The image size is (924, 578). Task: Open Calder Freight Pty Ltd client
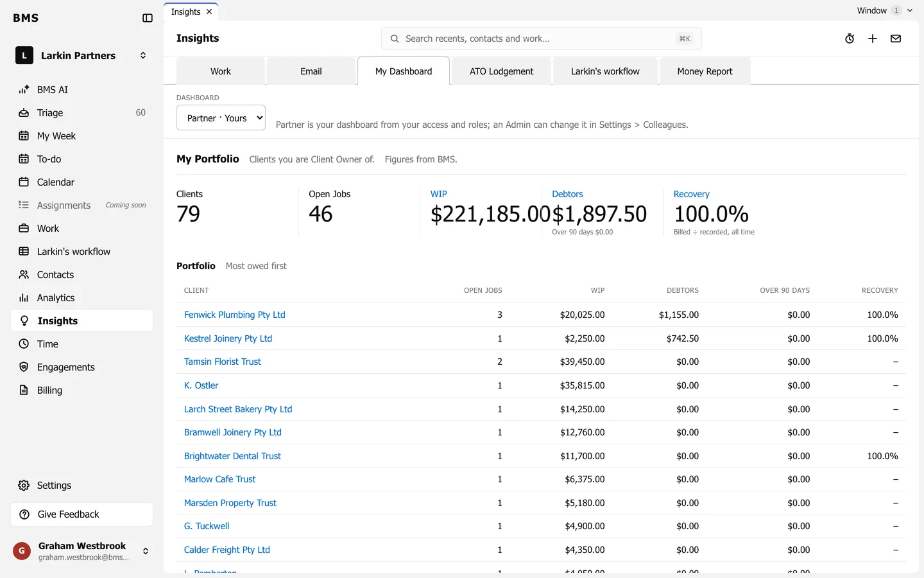pos(227,550)
